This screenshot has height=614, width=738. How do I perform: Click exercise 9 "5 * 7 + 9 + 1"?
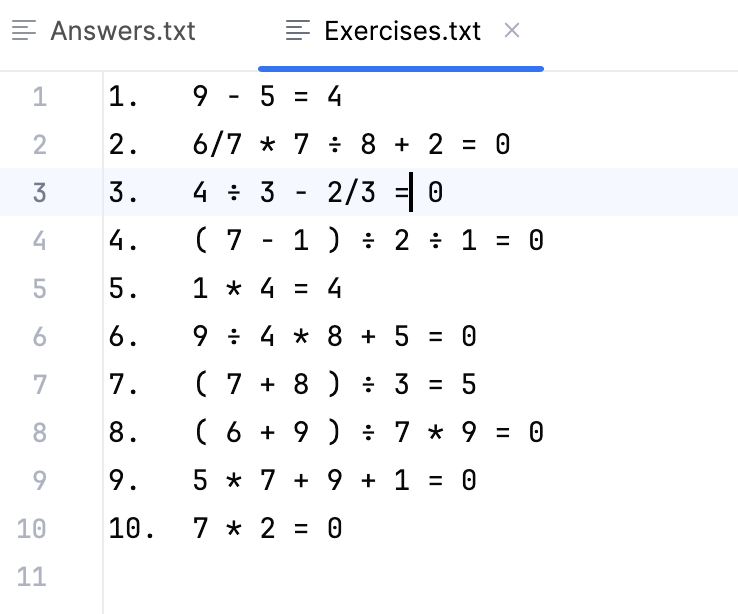coord(334,481)
